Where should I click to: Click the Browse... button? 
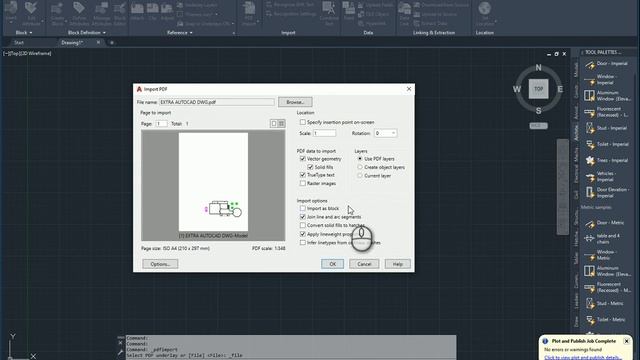295,102
